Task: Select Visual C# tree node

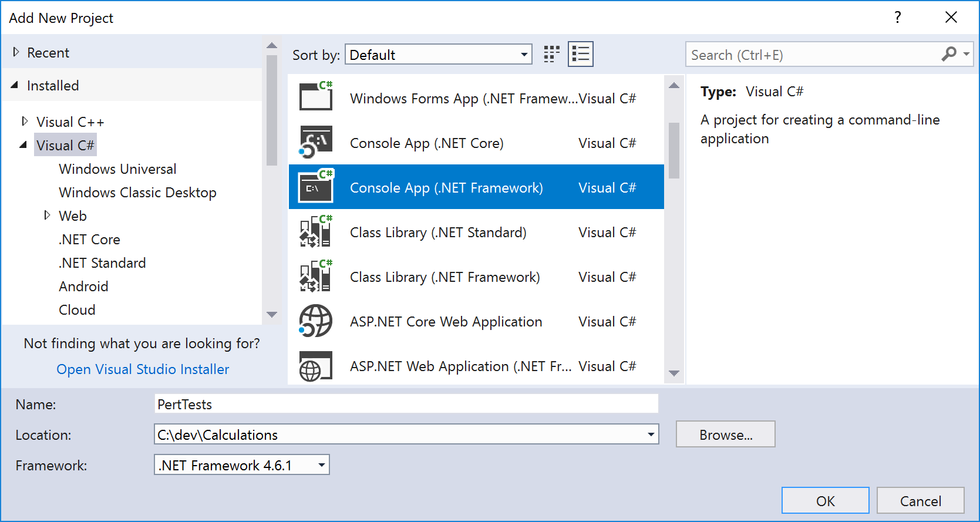Action: coord(65,145)
